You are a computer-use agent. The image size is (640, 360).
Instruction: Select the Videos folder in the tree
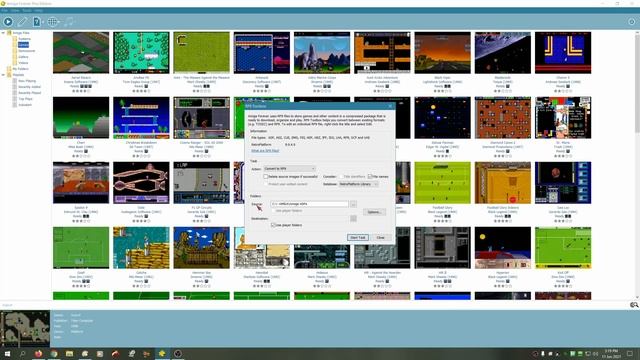point(23,63)
